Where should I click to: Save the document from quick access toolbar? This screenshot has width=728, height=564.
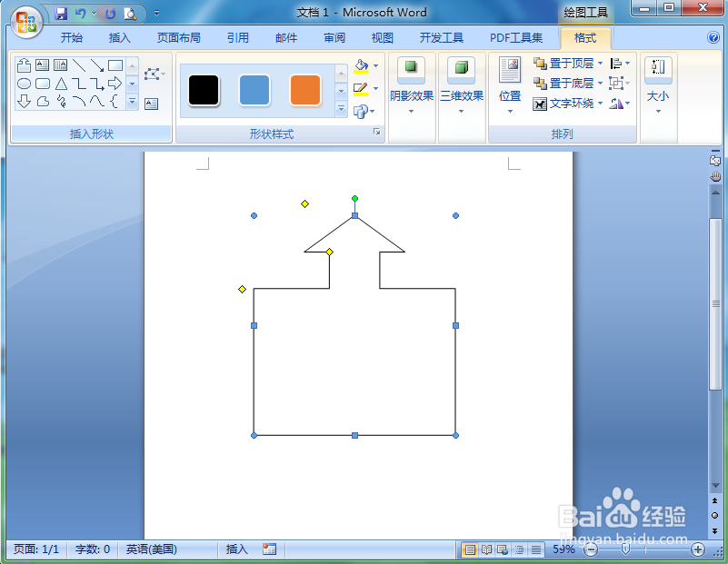61,14
